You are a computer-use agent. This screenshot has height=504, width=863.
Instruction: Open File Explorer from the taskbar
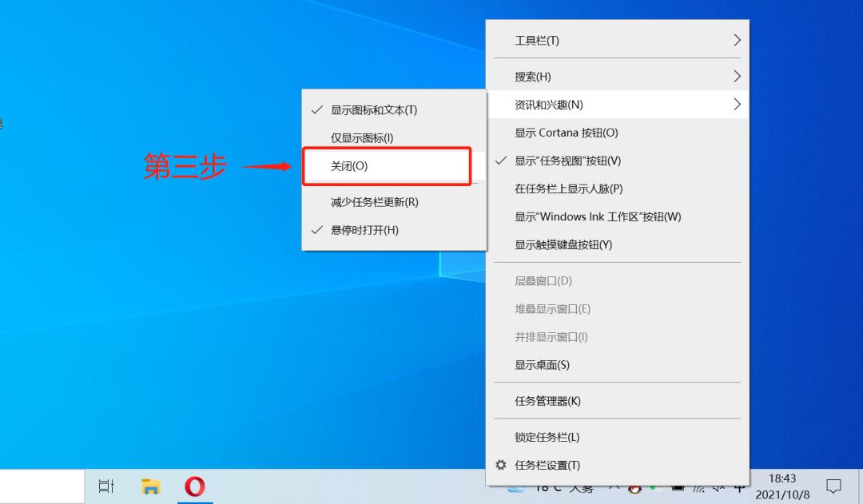coord(150,486)
